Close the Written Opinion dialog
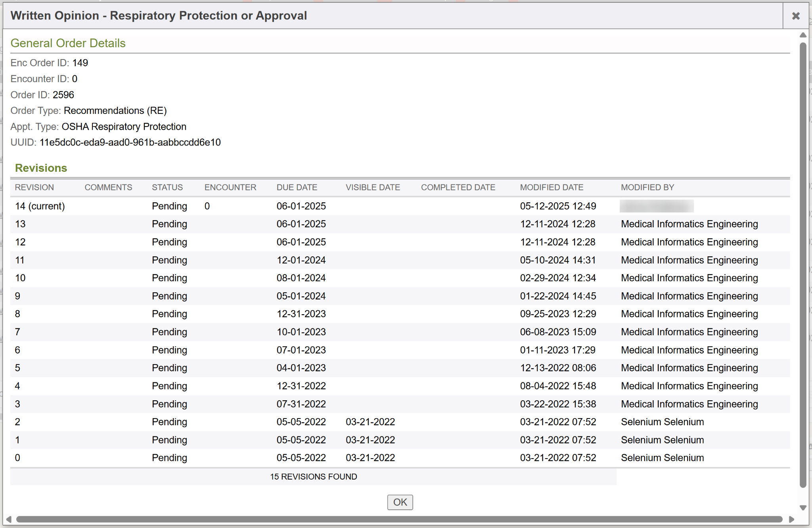 click(795, 16)
